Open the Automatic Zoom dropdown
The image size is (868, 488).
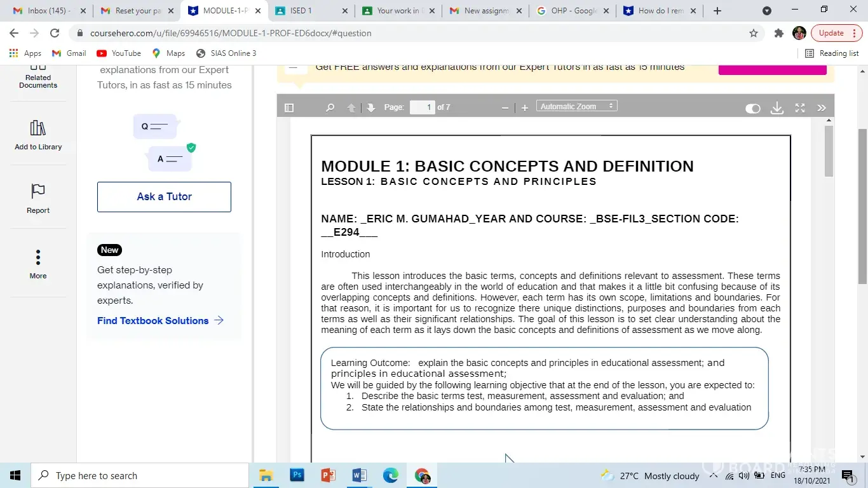[576, 107]
